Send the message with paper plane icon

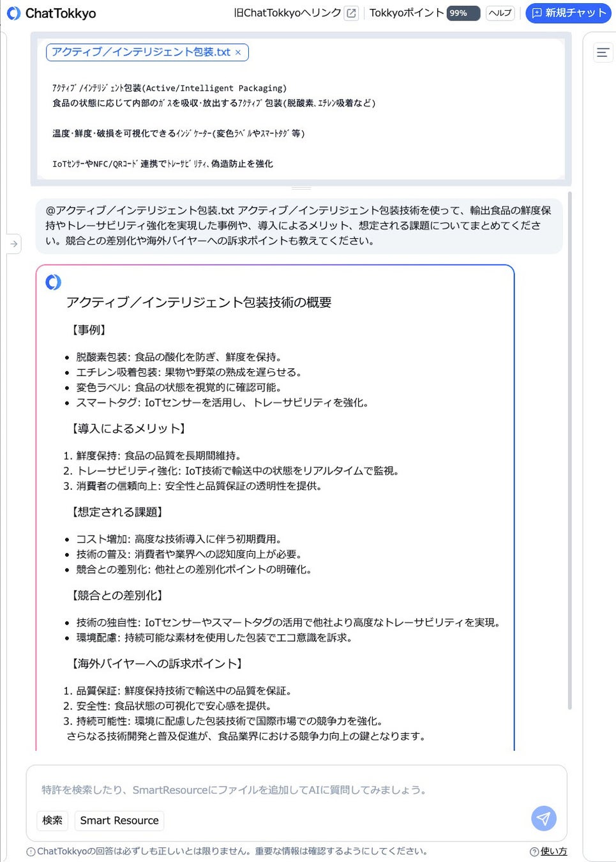(544, 818)
